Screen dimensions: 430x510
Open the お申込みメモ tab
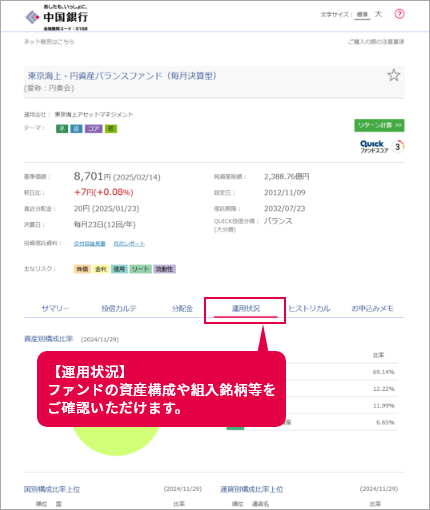(x=372, y=308)
